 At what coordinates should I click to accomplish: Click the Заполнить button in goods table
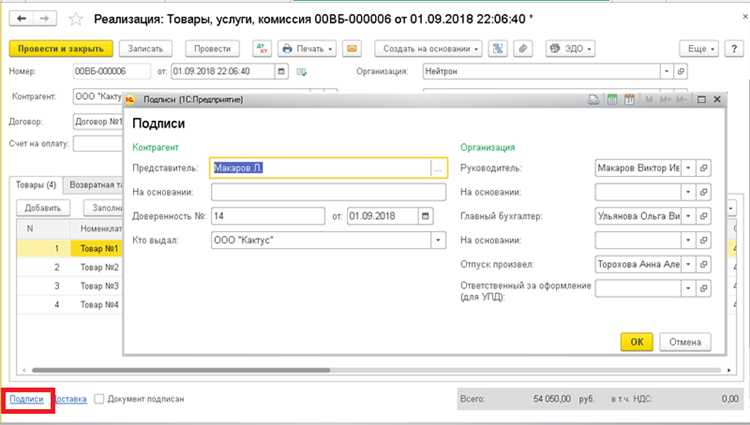coord(104,208)
